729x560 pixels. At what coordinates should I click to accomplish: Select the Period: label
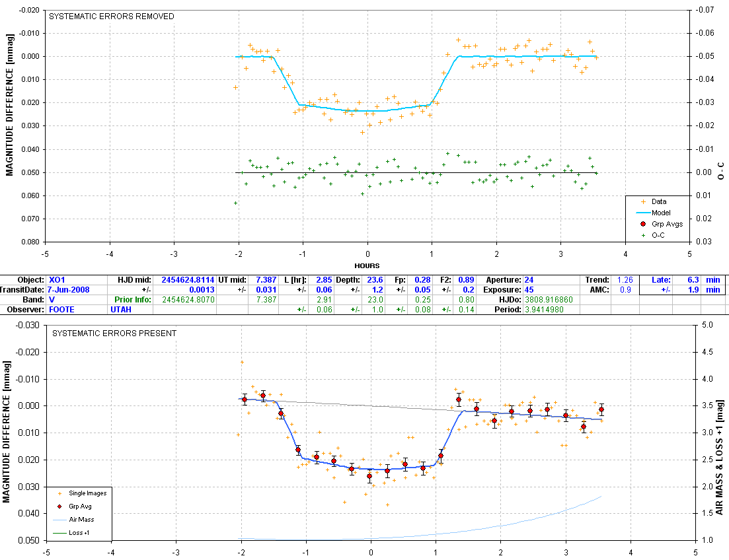pos(508,310)
